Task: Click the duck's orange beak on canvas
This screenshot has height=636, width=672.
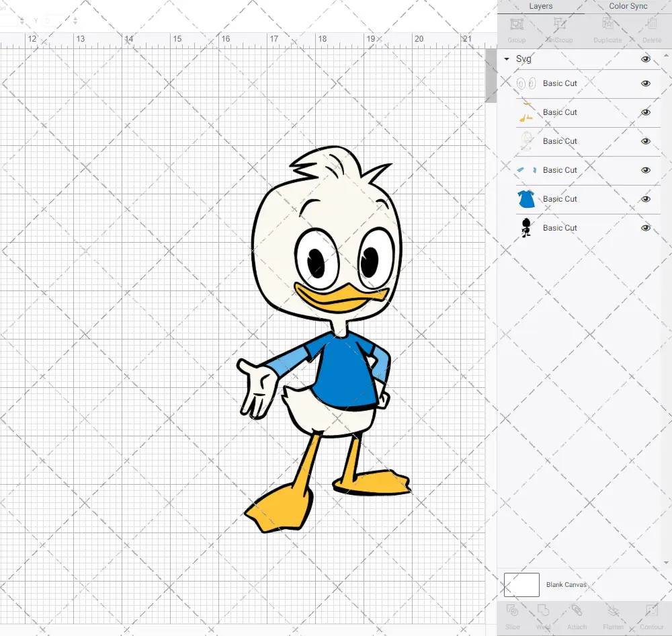Action: tap(341, 296)
